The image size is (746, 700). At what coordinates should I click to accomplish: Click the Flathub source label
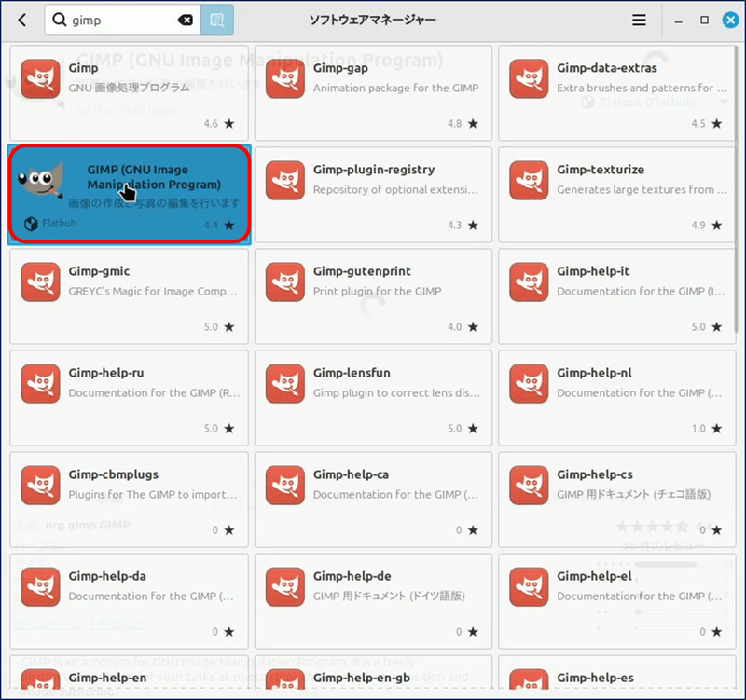(59, 224)
